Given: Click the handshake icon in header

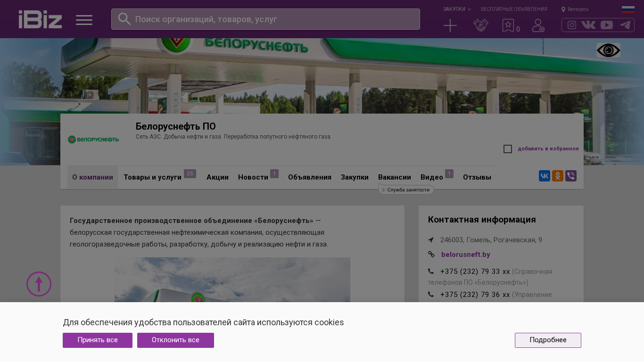Looking at the screenshot, I should [480, 25].
